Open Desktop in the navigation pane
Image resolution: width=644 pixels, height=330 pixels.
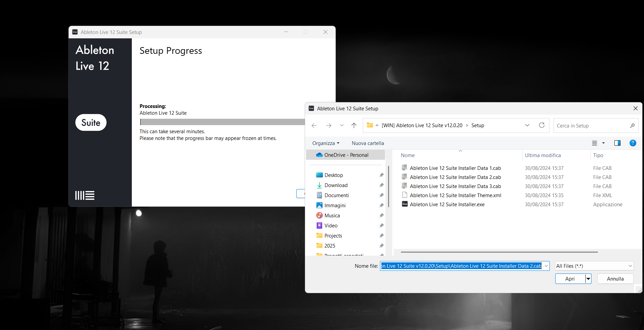tap(334, 175)
